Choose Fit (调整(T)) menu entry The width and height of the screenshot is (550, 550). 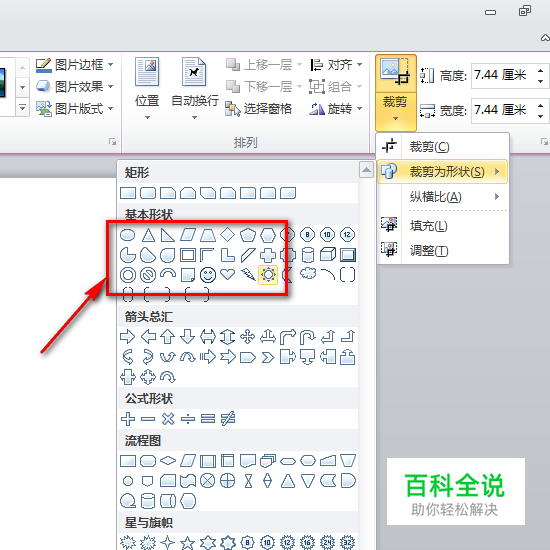(443, 251)
